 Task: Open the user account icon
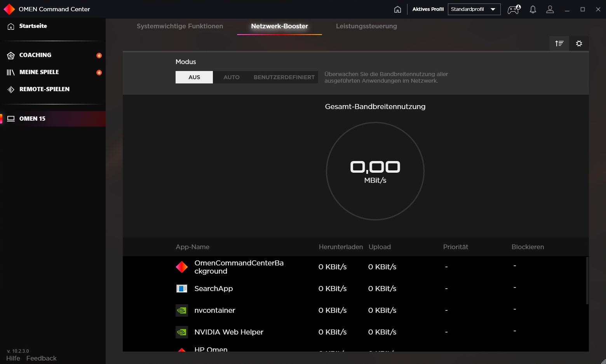pos(550,9)
